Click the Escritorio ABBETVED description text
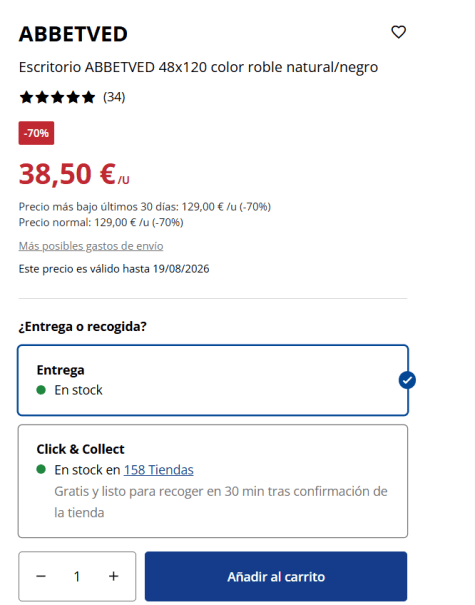The height and width of the screenshot is (605, 475). (x=198, y=67)
